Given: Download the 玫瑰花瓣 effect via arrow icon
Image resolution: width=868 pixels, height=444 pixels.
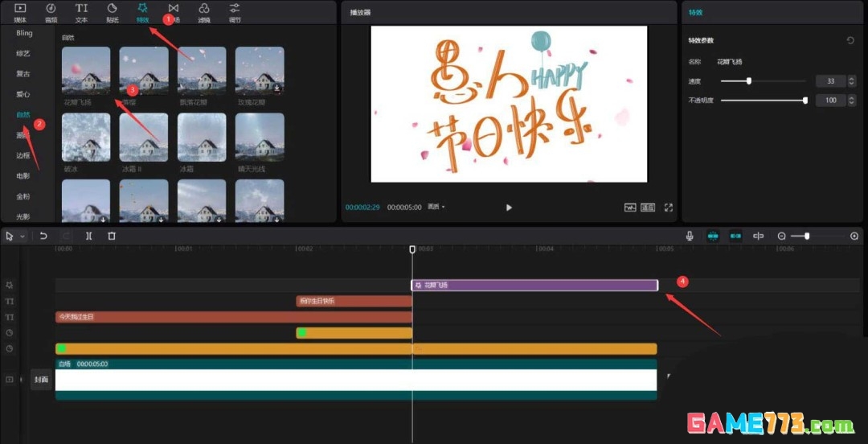Looking at the screenshot, I should click(x=276, y=88).
